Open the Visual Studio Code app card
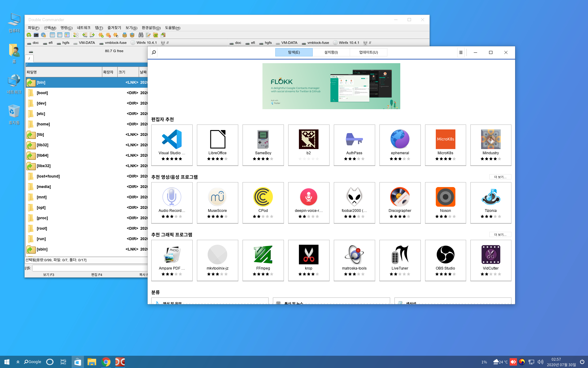The width and height of the screenshot is (588, 368). point(172,145)
